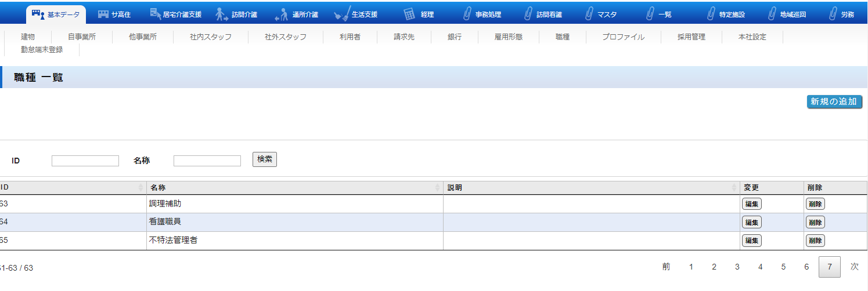
Task: Go to 社内スタッフ submenu
Action: click(x=210, y=37)
